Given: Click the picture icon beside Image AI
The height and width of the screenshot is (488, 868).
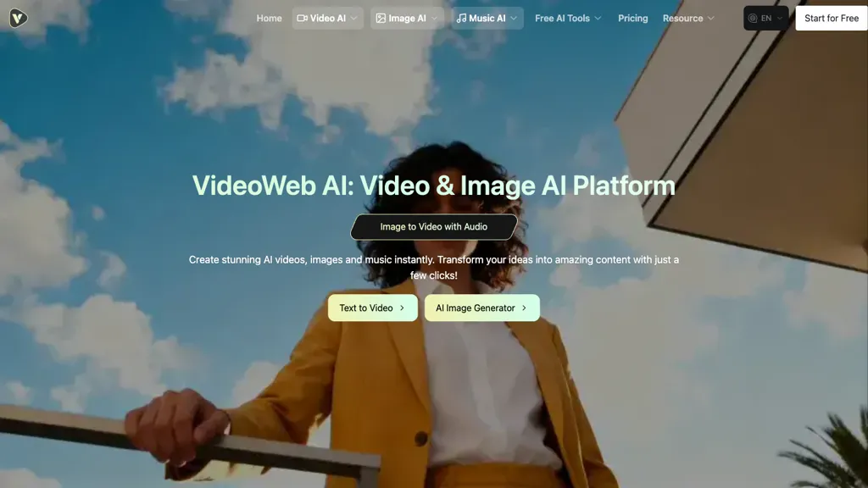Looking at the screenshot, I should pos(381,18).
